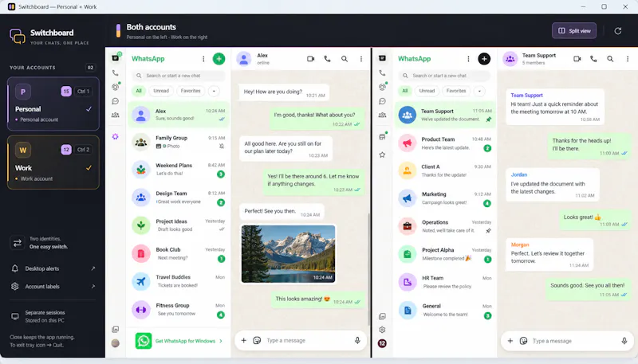Open Desktop alerts settings
The width and height of the screenshot is (638, 364).
click(53, 268)
